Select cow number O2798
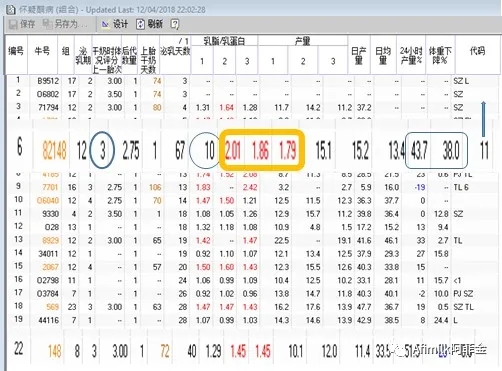This screenshot has height=371, width=502. [48, 281]
